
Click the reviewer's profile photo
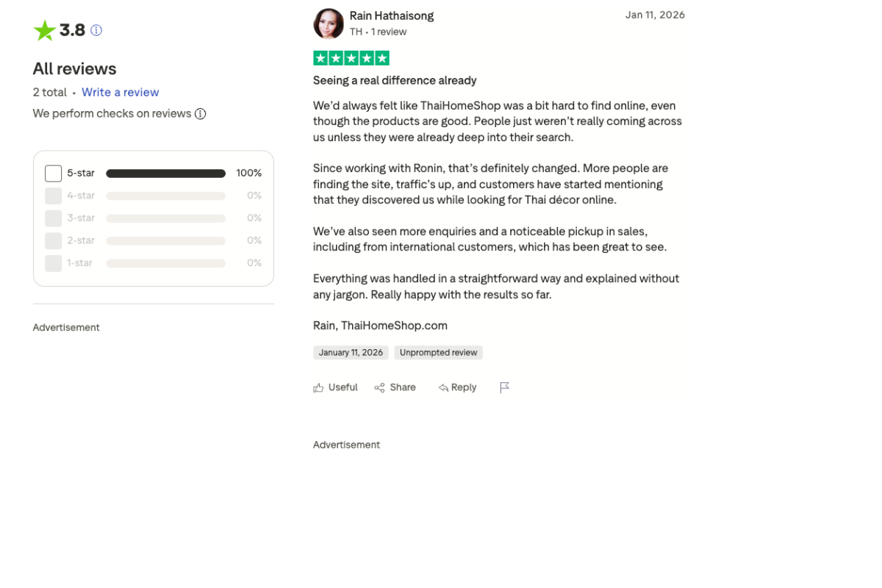329,24
